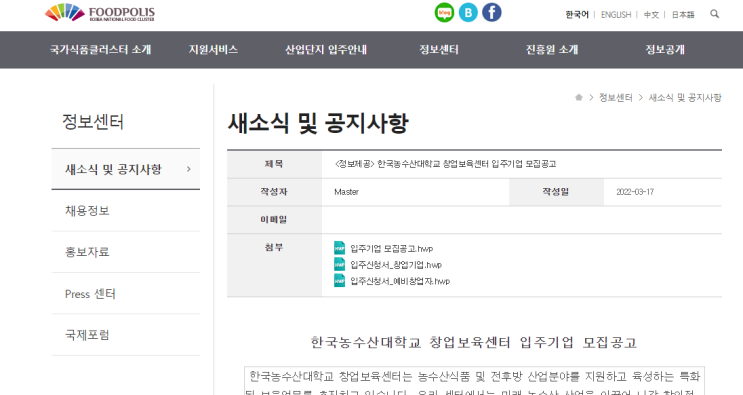Viewport: 743px width, 395px height.
Task: Open 채용정보 in sidebar
Action: [87, 211]
